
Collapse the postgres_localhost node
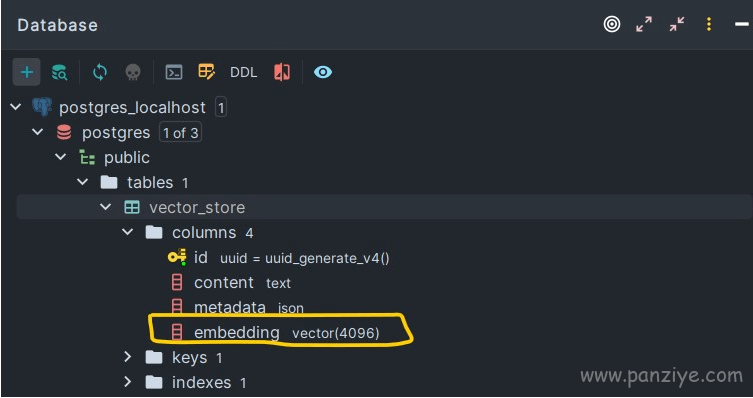click(16, 107)
